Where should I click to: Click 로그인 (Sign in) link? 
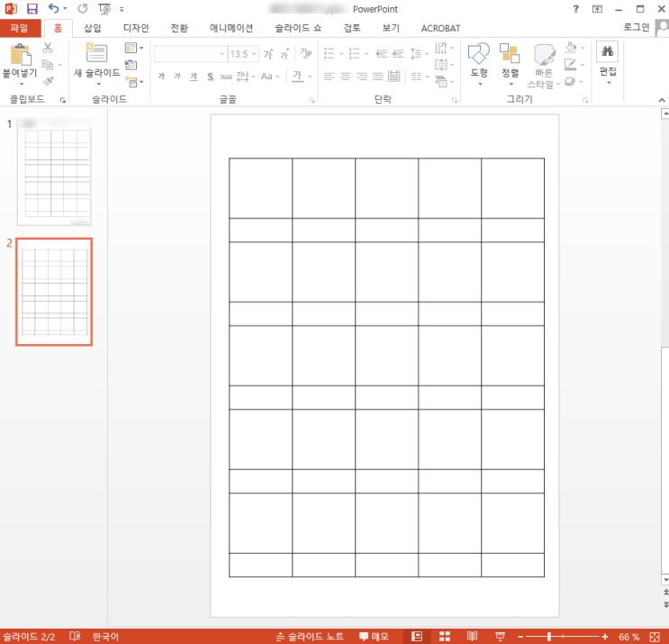click(x=637, y=27)
